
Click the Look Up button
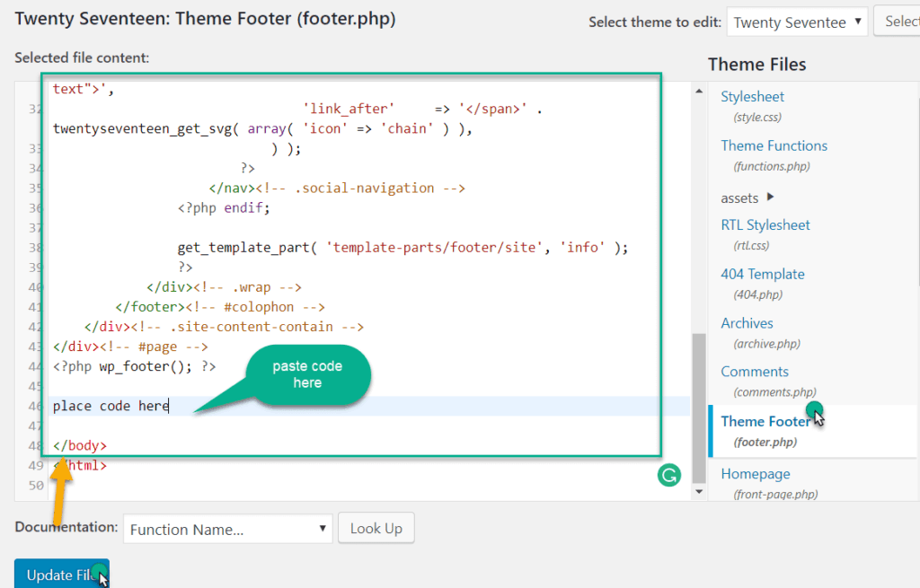[x=376, y=528]
